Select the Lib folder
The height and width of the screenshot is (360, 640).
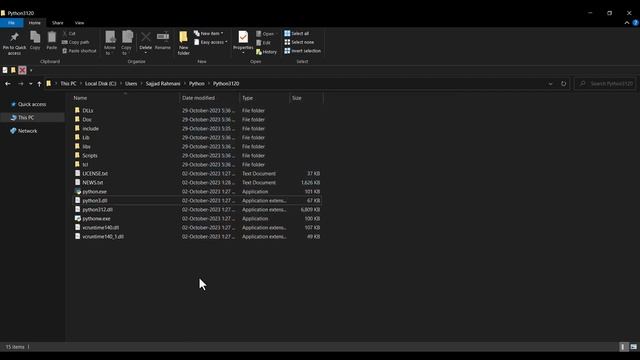pos(86,138)
